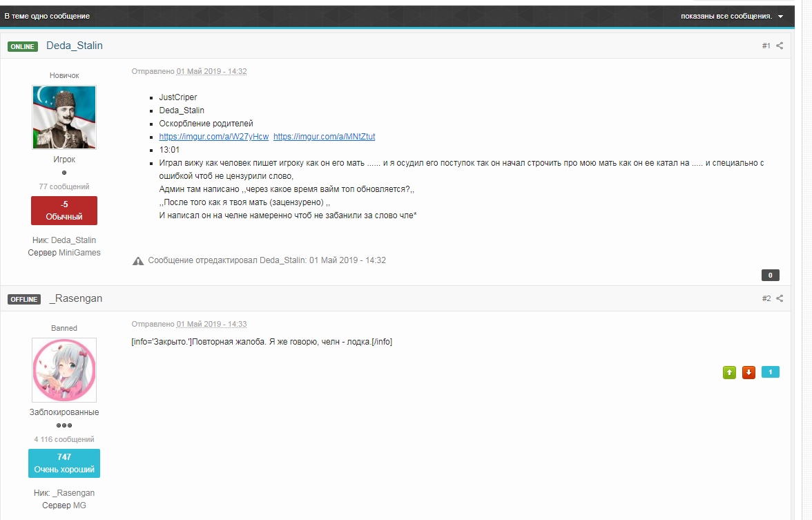Image resolution: width=812 pixels, height=520 pixels.
Task: Open the imgur.com/a/MNtZtut link
Action: [325, 137]
